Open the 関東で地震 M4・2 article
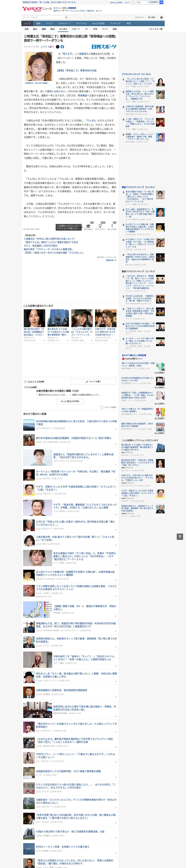This screenshot has height=868, width=186. 84,608
